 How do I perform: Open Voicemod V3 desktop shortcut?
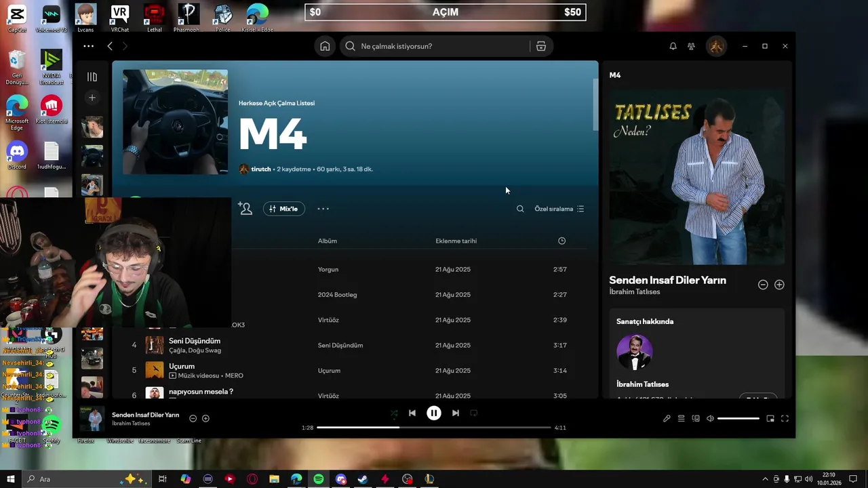tap(51, 18)
